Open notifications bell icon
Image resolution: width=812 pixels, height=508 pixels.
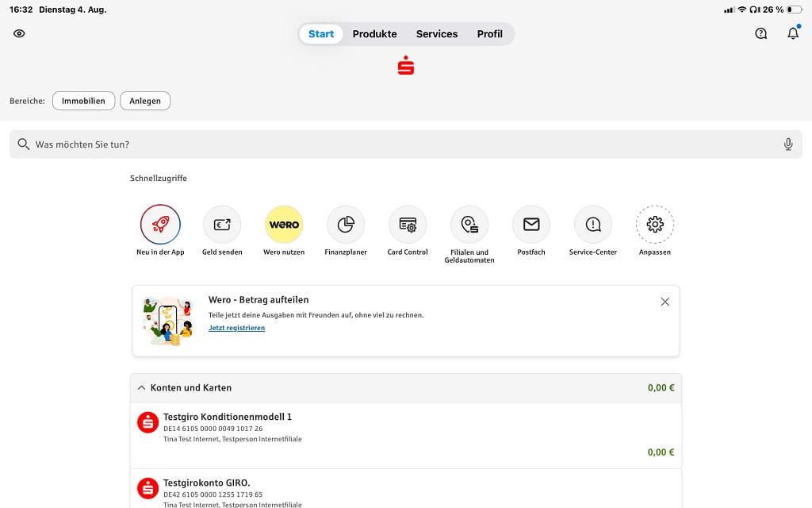click(793, 33)
